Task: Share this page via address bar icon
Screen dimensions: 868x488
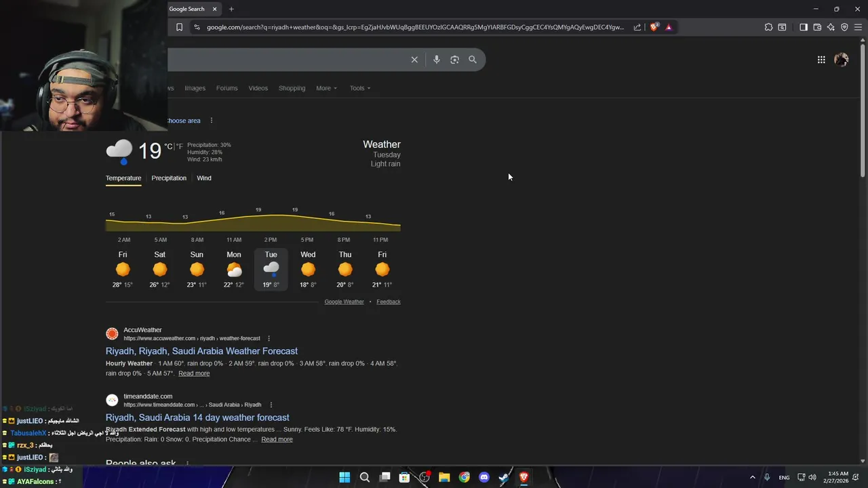Action: (x=637, y=27)
